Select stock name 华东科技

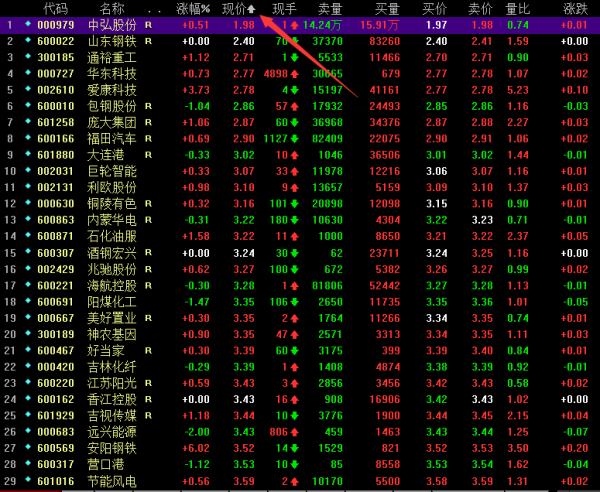coord(112,74)
